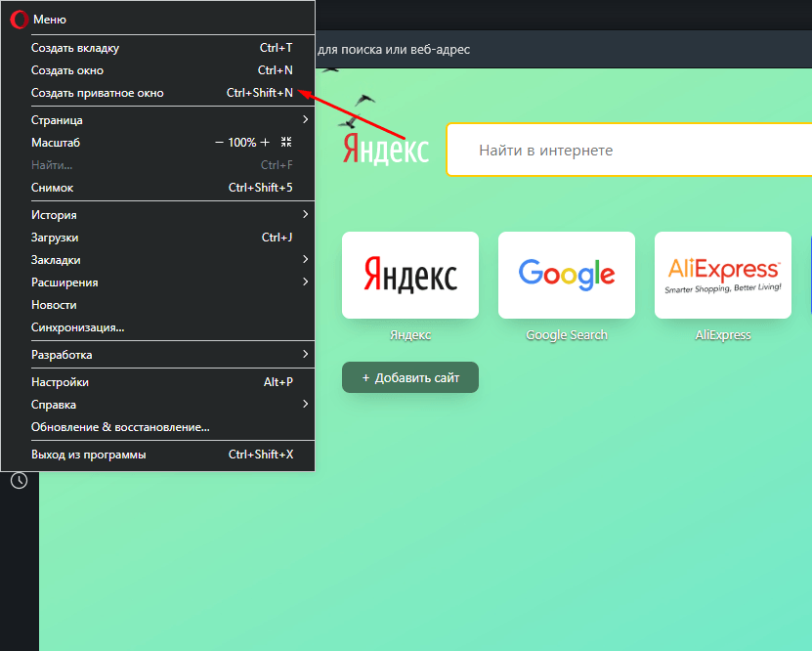Expand the Разработка submenu arrow

click(x=305, y=354)
